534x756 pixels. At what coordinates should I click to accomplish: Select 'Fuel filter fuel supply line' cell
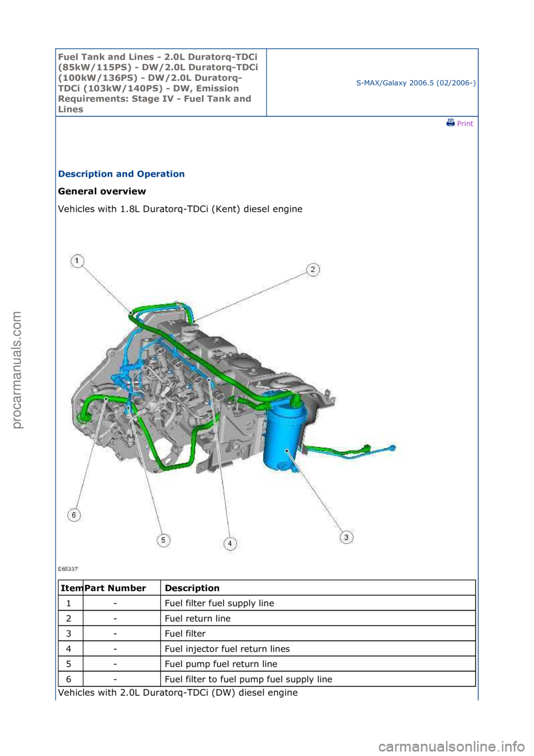[x=318, y=603]
